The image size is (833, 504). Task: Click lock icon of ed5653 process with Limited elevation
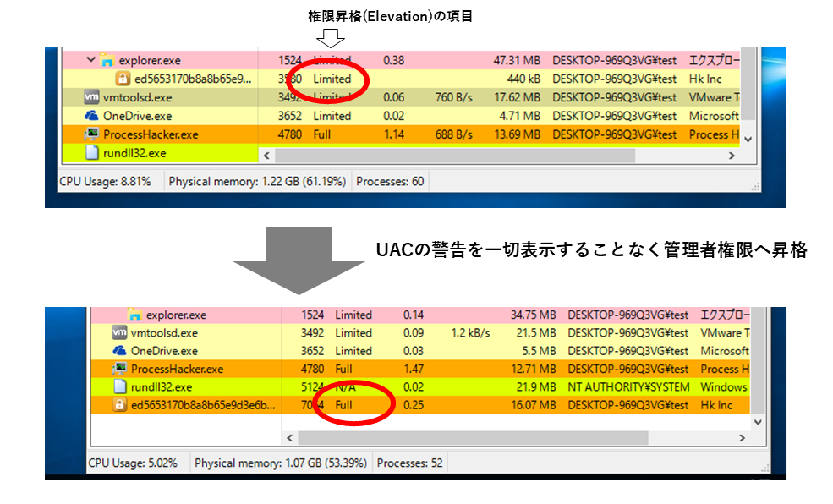pyautogui.click(x=123, y=79)
